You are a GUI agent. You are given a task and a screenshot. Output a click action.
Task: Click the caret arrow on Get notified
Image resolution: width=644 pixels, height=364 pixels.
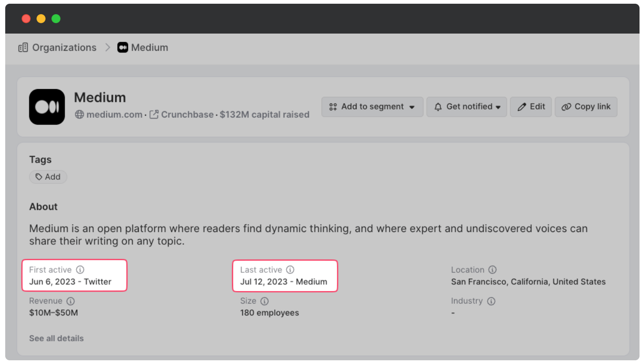point(498,107)
